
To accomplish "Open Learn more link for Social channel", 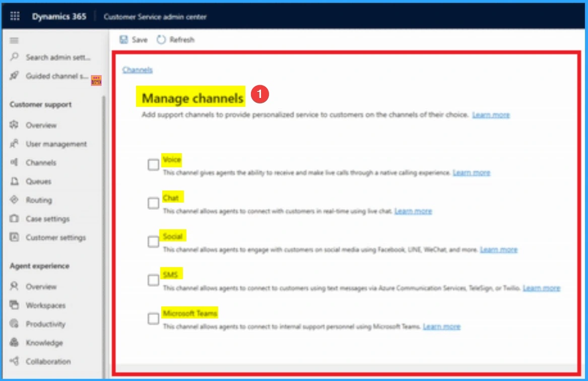I will tap(499, 249).
